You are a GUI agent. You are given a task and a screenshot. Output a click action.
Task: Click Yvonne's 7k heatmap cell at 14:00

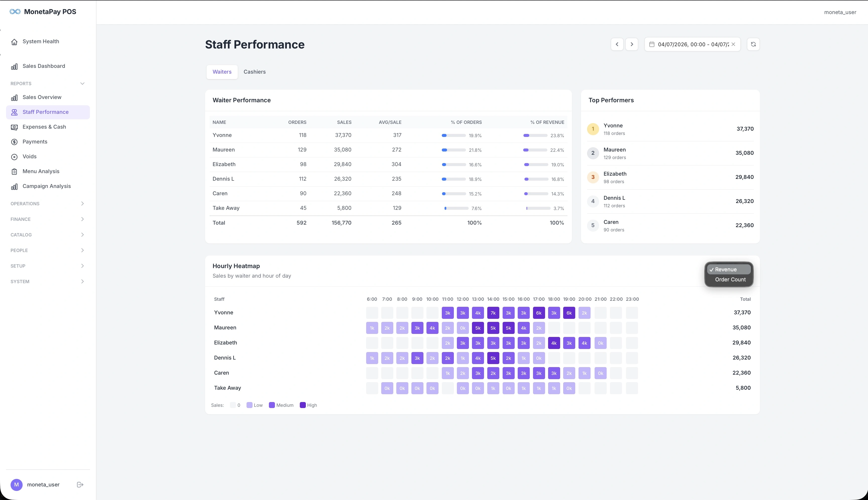coord(493,313)
